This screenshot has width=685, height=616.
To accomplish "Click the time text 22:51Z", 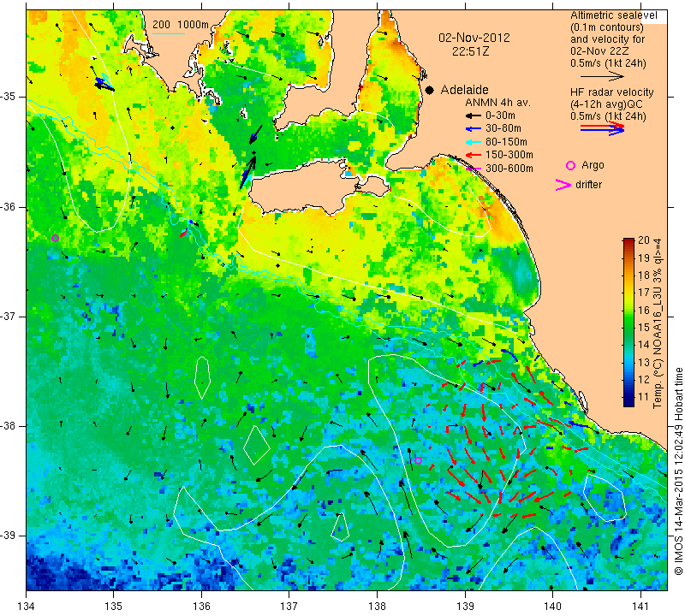I will pos(470,51).
